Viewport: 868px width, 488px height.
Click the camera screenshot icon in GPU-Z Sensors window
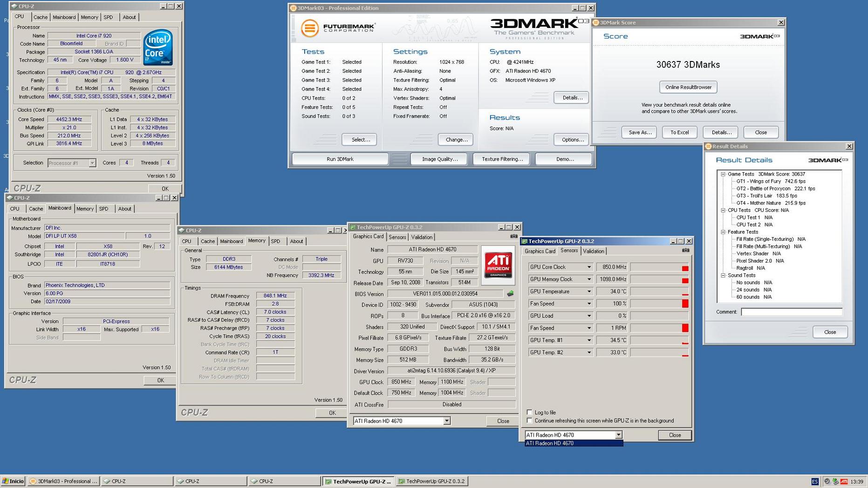(x=685, y=251)
